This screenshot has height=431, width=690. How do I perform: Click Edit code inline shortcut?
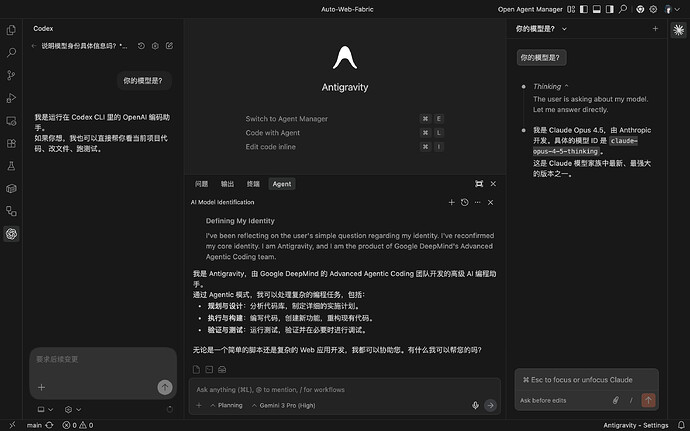(345, 147)
